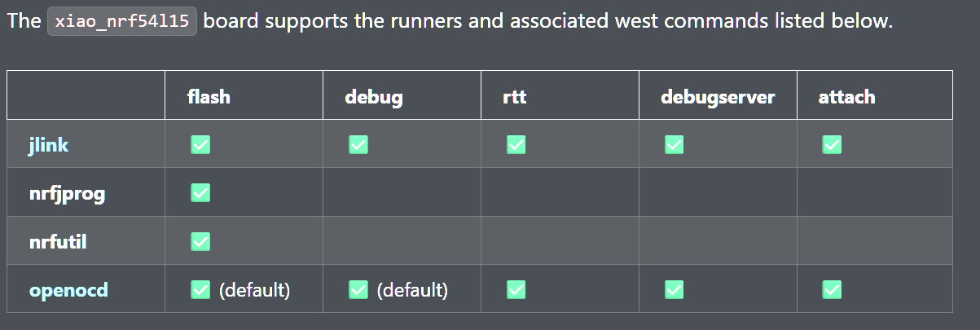Click the jlink debug checkmark icon
The height and width of the screenshot is (330, 980).
tap(358, 144)
